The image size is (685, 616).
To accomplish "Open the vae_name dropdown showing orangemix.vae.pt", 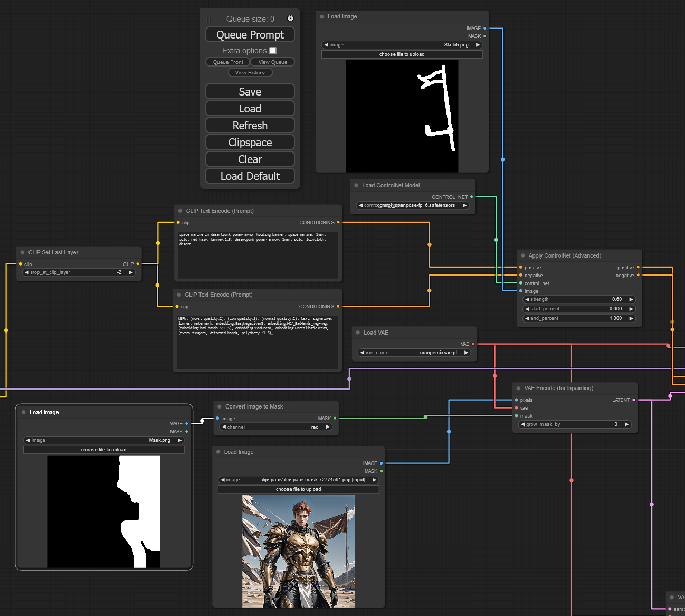I will pyautogui.click(x=414, y=353).
